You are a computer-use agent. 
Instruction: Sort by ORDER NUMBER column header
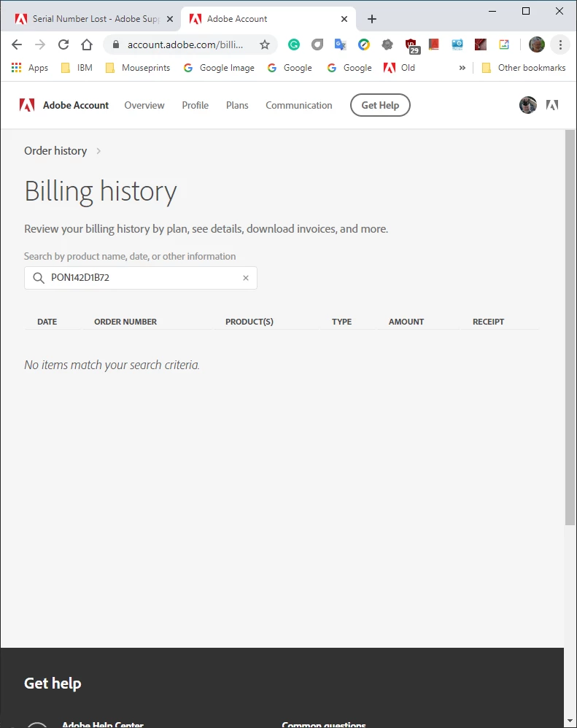(x=125, y=322)
